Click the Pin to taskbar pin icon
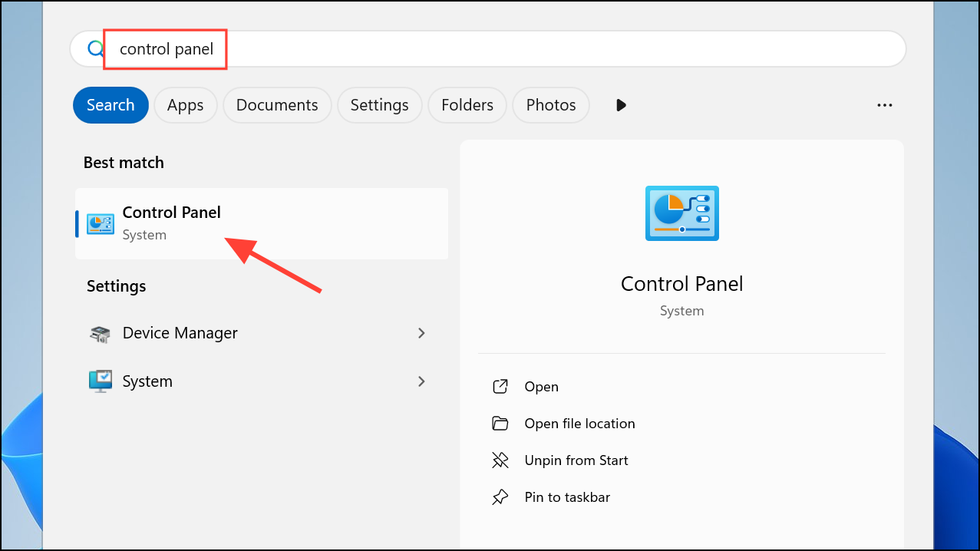 coord(500,497)
